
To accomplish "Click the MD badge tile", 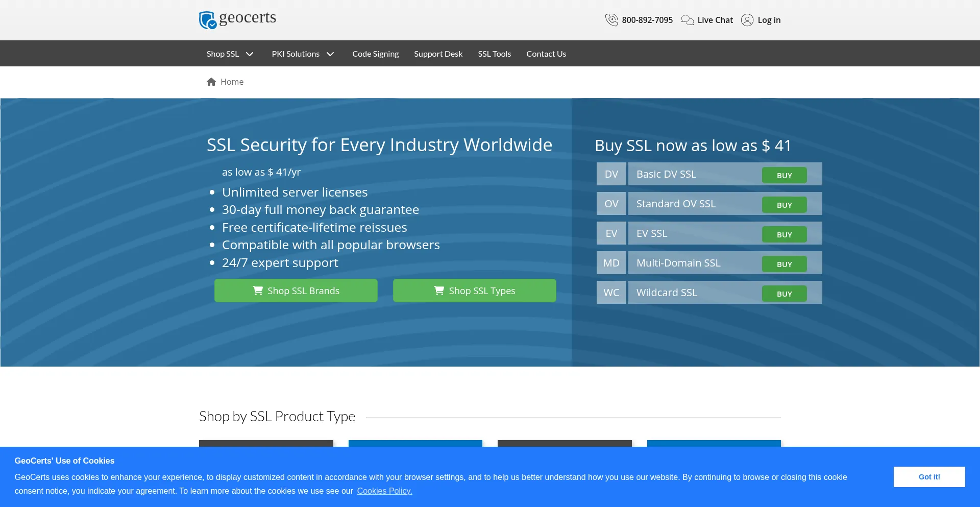I will click(x=611, y=263).
